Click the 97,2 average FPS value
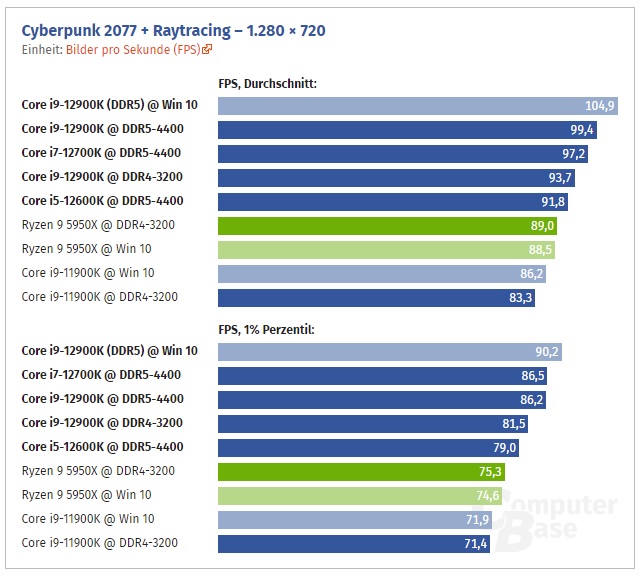Image resolution: width=642 pixels, height=579 pixels. (x=573, y=154)
